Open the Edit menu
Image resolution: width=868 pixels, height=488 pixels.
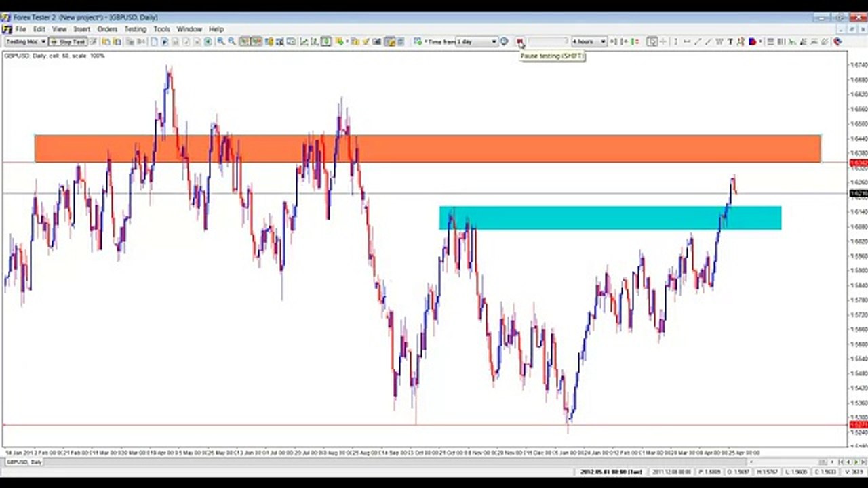(x=39, y=29)
